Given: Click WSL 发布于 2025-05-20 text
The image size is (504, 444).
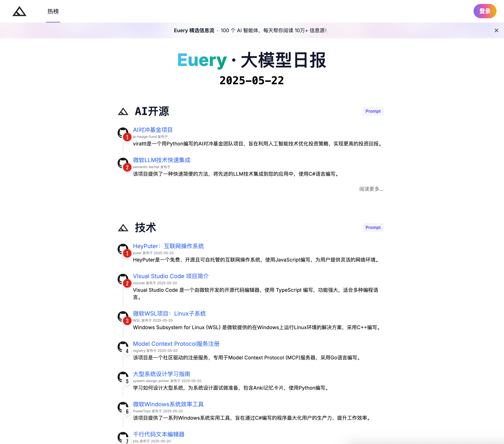Looking at the screenshot, I should 153,321.
